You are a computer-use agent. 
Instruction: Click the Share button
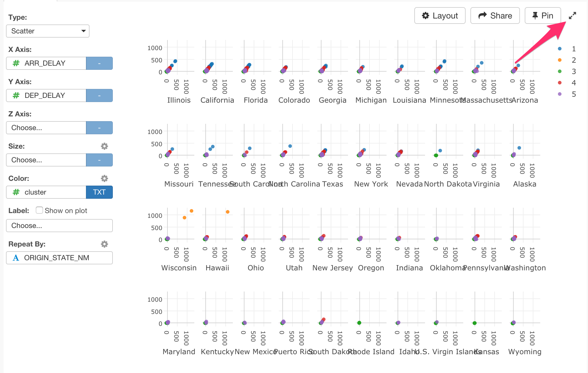(x=495, y=15)
